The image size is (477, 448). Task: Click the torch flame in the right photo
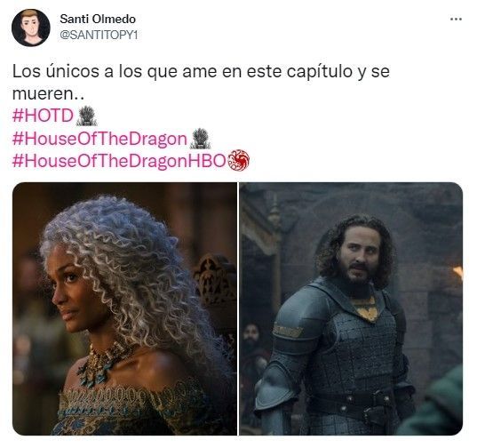click(x=457, y=271)
